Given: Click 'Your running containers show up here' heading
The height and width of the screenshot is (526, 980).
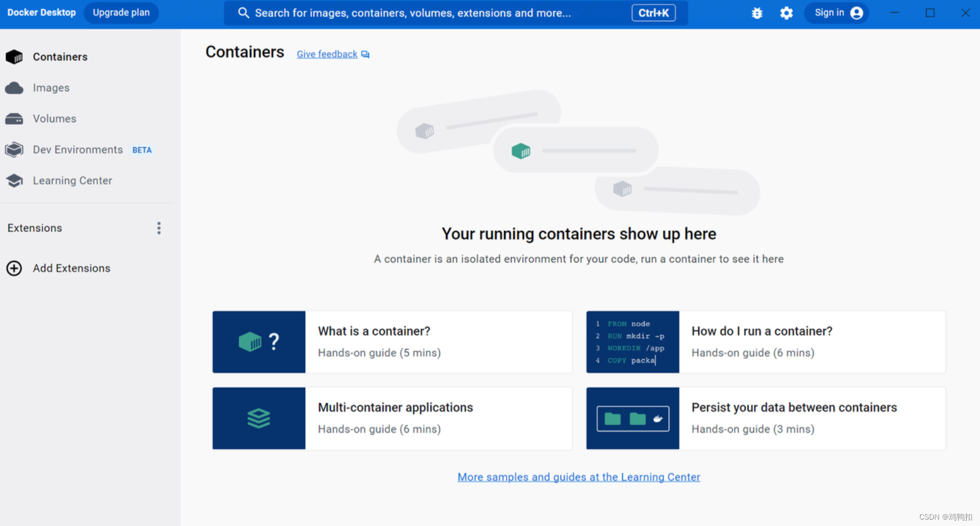Looking at the screenshot, I should tap(579, 234).
